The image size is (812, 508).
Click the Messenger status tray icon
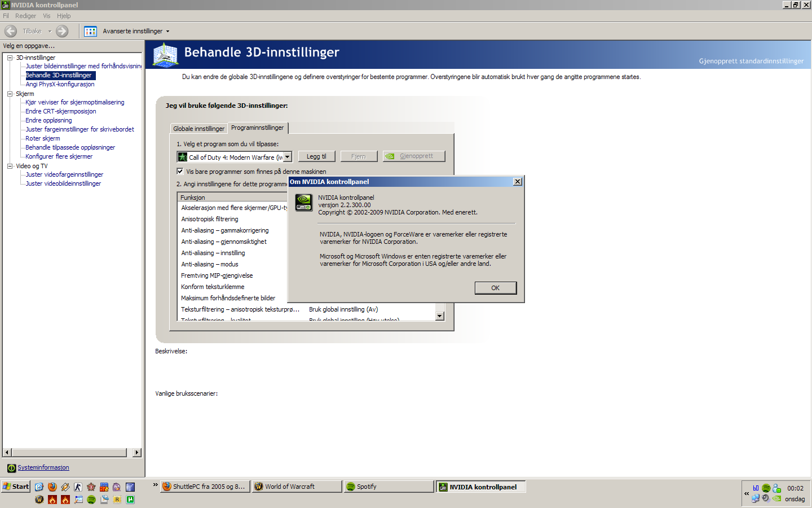click(776, 488)
